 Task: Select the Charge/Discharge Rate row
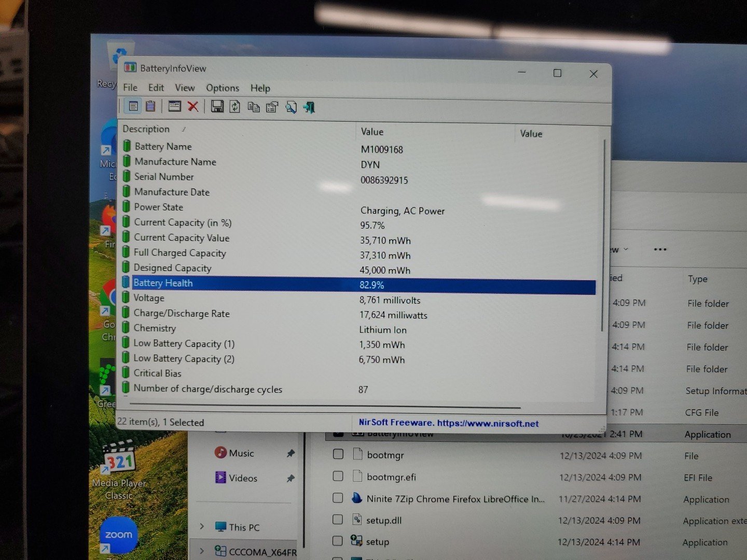(358, 314)
